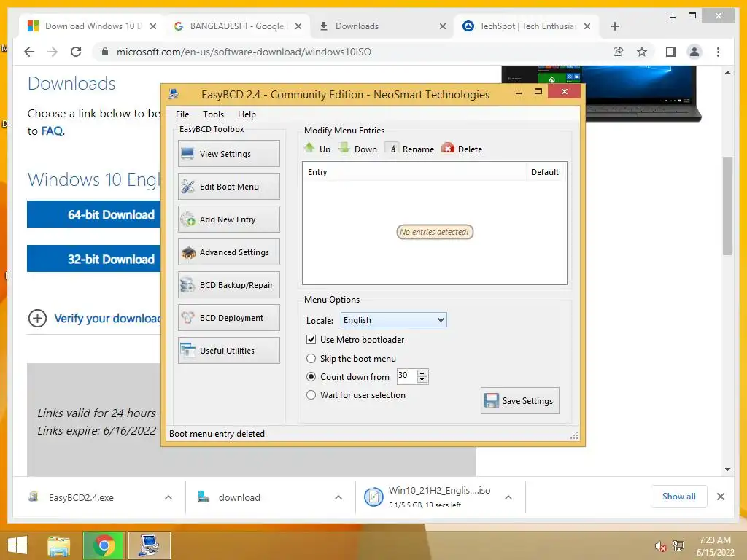Click the Default column header
The width and height of the screenshot is (747, 560).
[545, 172]
